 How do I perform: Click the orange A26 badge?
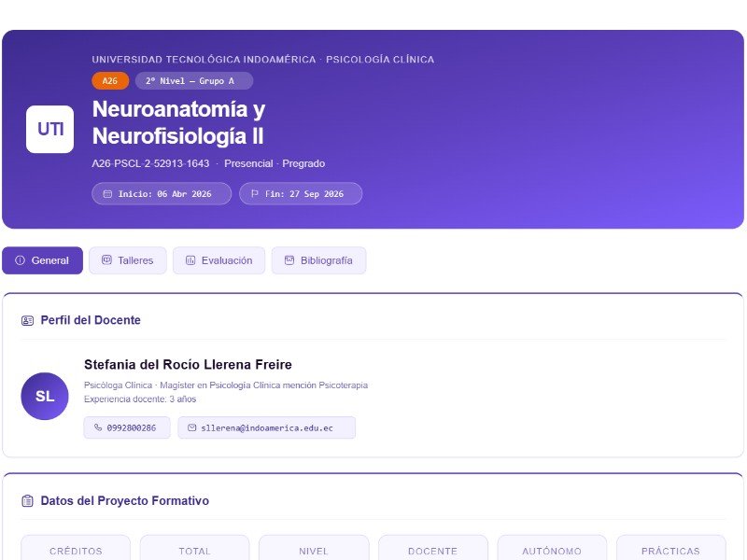110,81
